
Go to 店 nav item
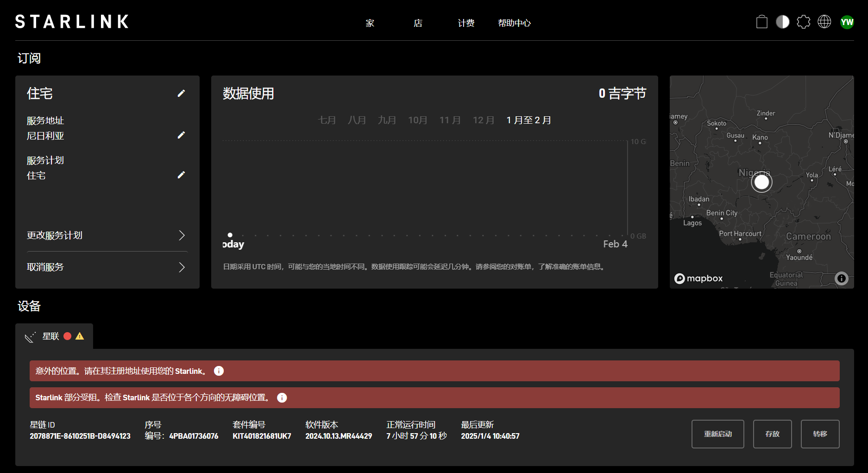[418, 23]
